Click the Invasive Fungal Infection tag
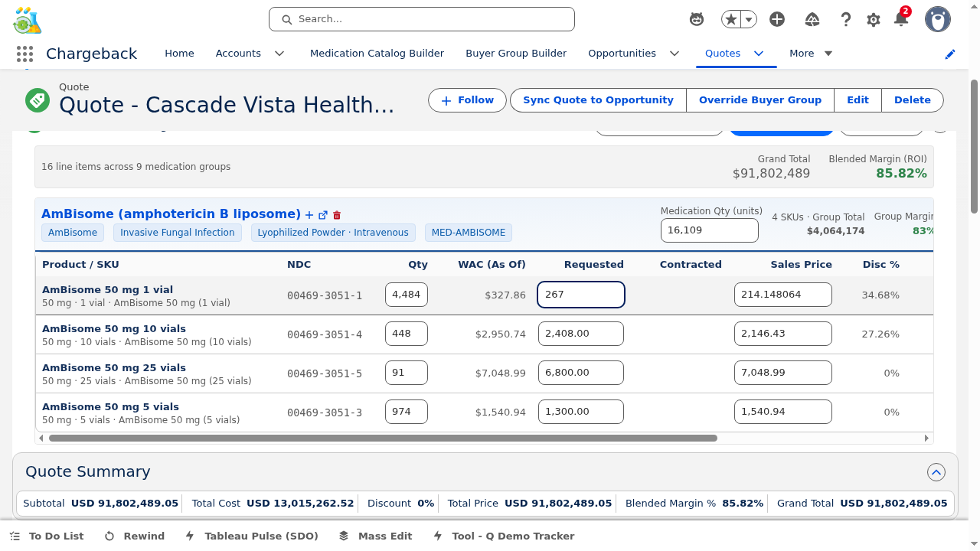 [x=178, y=233]
